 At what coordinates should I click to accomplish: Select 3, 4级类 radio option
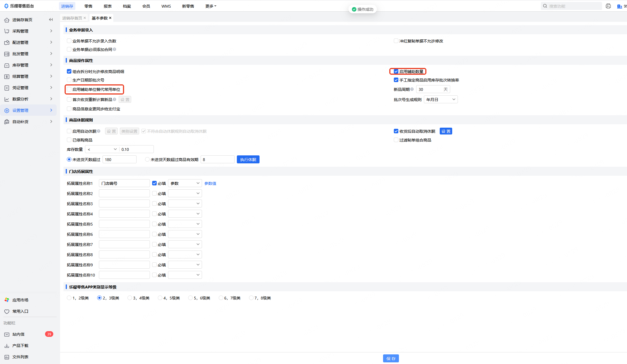click(130, 298)
